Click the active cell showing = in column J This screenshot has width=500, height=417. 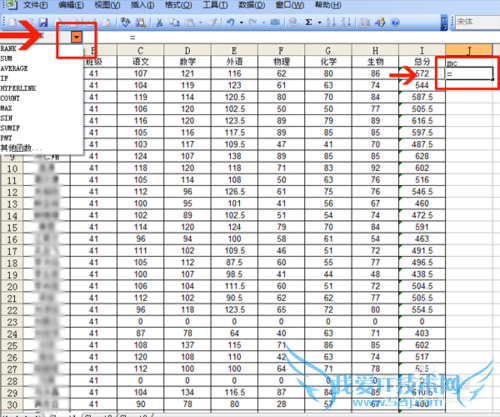[469, 74]
